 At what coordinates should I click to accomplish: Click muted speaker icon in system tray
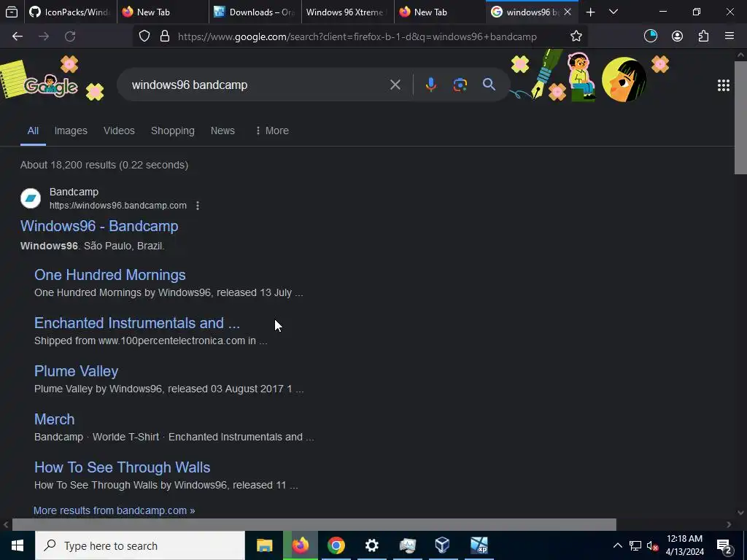(652, 545)
